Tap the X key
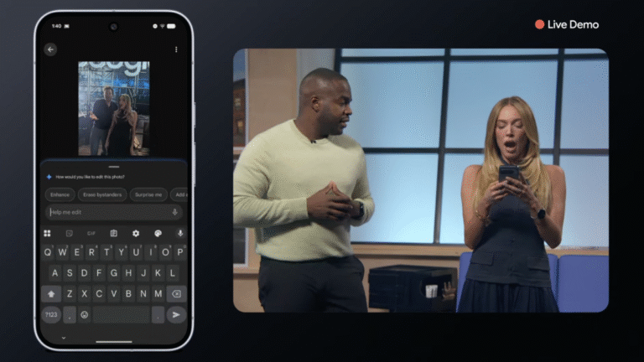 pyautogui.click(x=85, y=294)
